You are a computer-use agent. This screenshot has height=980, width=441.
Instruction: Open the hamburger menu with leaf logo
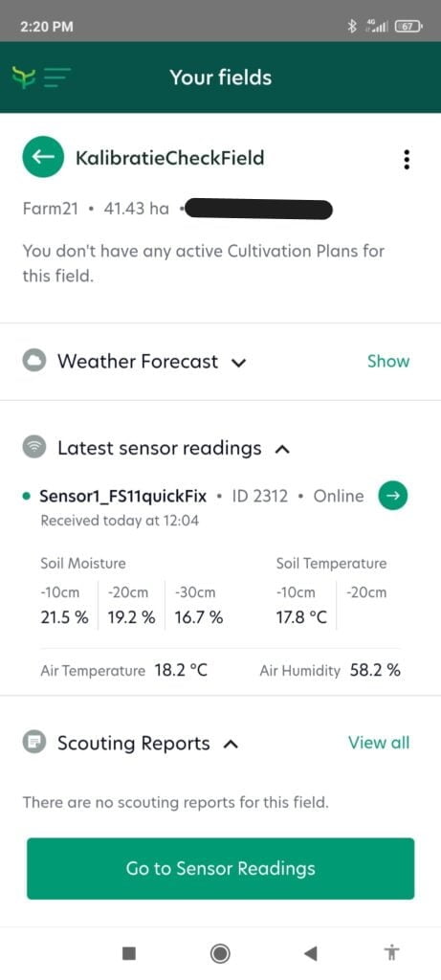pyautogui.click(x=41, y=78)
